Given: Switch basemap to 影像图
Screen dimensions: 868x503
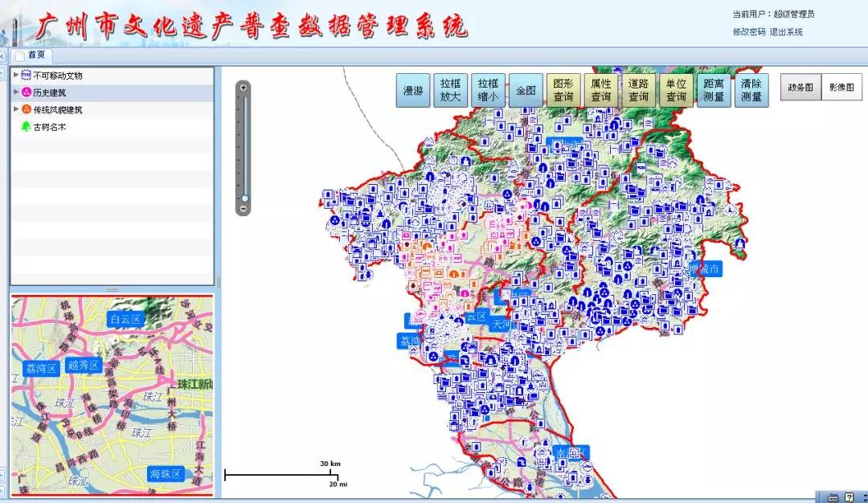Looking at the screenshot, I should pyautogui.click(x=843, y=87).
